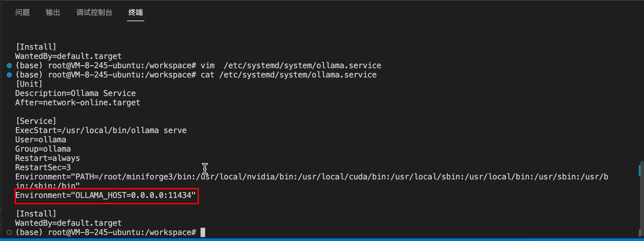Click the [Unit] section header text
The image size is (644, 241).
tap(29, 84)
